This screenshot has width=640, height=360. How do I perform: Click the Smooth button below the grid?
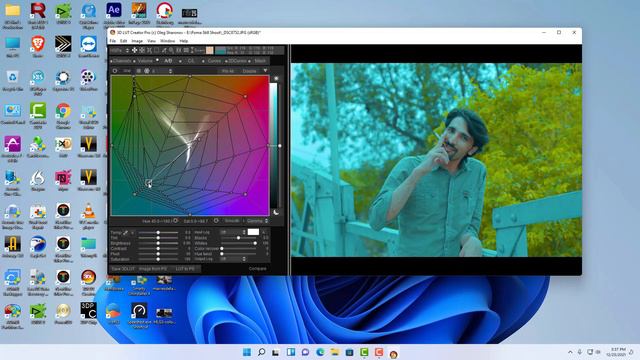(232, 221)
